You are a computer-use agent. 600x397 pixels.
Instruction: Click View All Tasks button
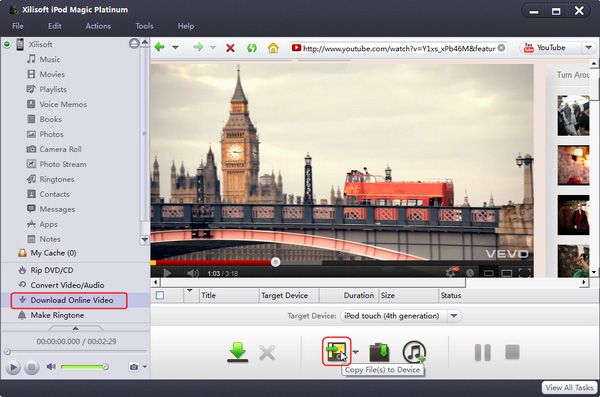click(569, 387)
